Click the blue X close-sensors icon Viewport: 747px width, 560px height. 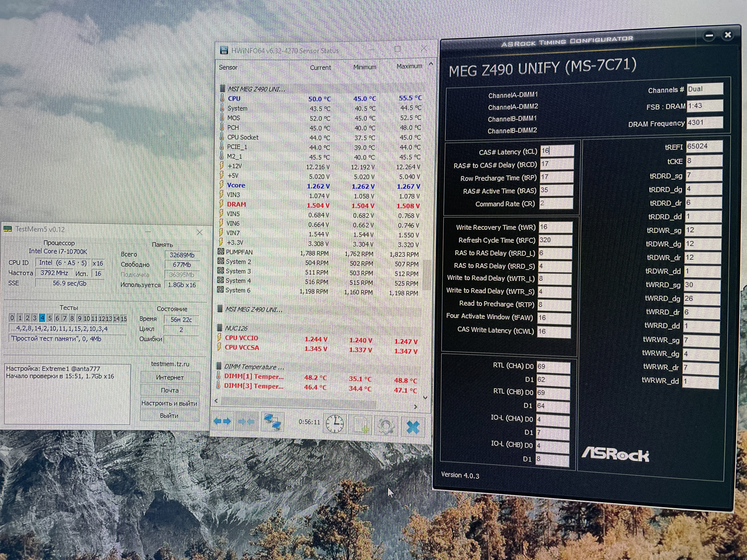(413, 427)
